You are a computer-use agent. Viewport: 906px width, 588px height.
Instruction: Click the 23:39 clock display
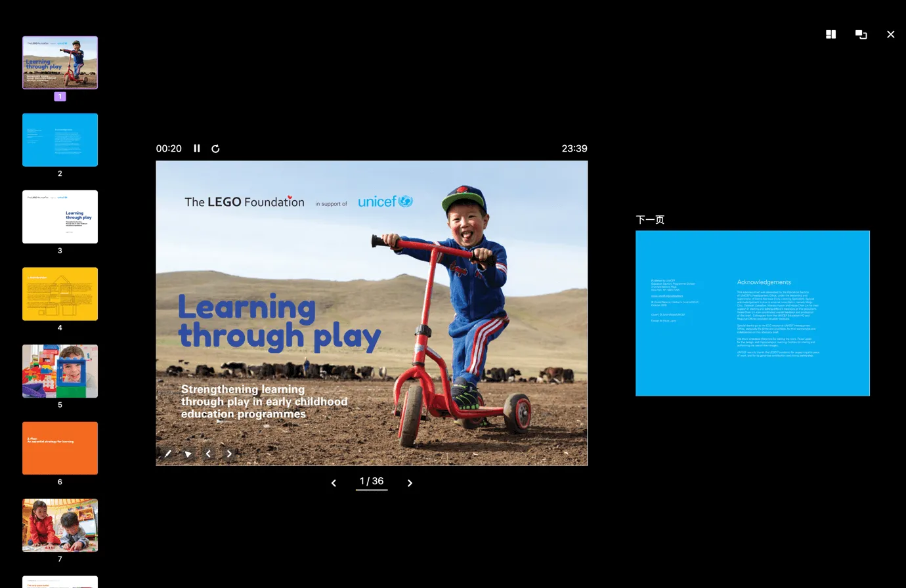pyautogui.click(x=574, y=148)
